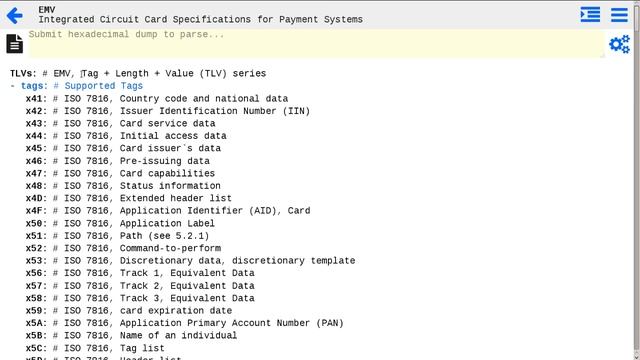Select tag x41 Country code entry
The width and height of the screenshot is (640, 360).
157,99
